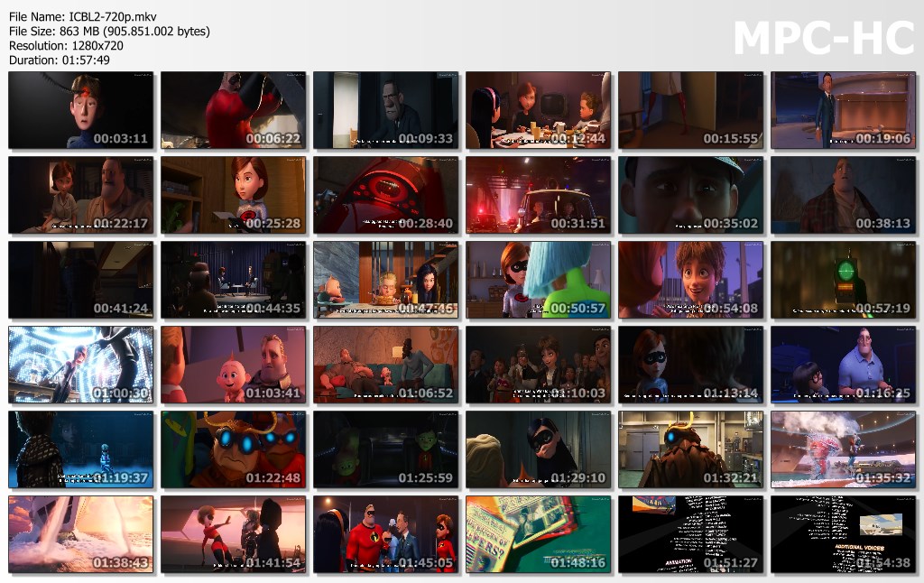The image size is (924, 583).
Task: Pick the dark frame at 00:41:24
Action: (80, 280)
